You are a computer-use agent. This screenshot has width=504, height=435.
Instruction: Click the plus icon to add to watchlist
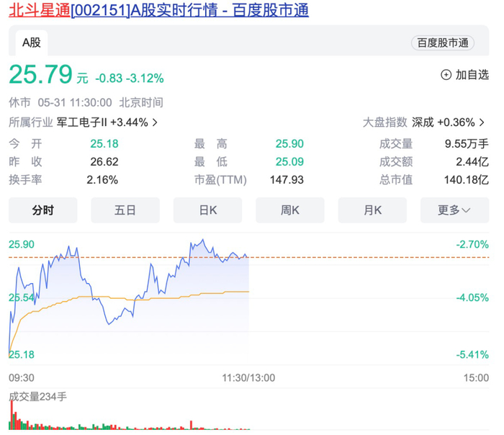(446, 75)
